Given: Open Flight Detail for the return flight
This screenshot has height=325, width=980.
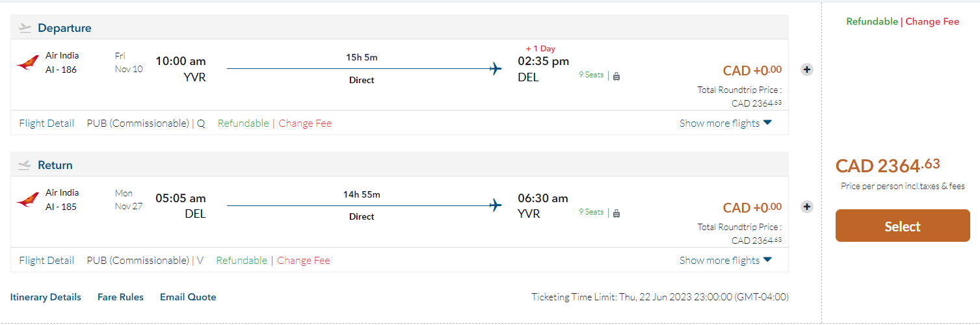Looking at the screenshot, I should point(47,260).
